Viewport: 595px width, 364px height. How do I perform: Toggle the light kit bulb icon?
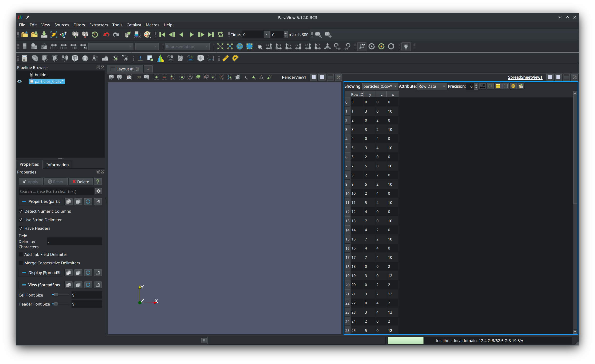point(406,46)
